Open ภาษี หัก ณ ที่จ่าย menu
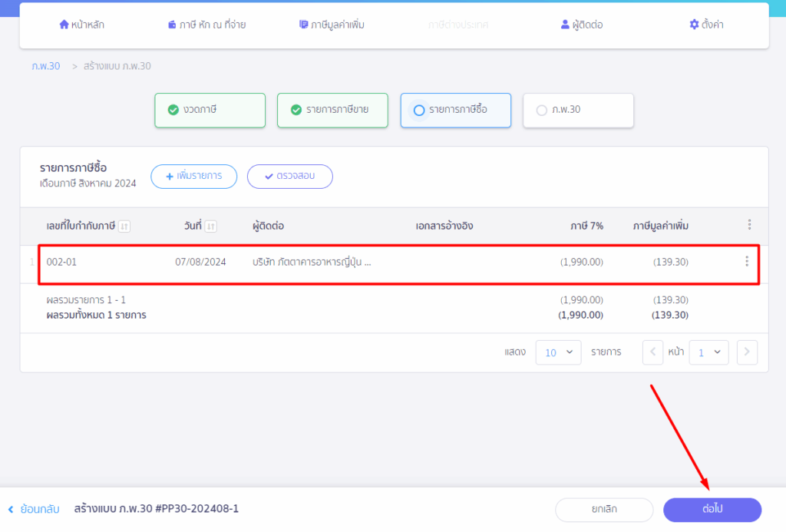 206,25
